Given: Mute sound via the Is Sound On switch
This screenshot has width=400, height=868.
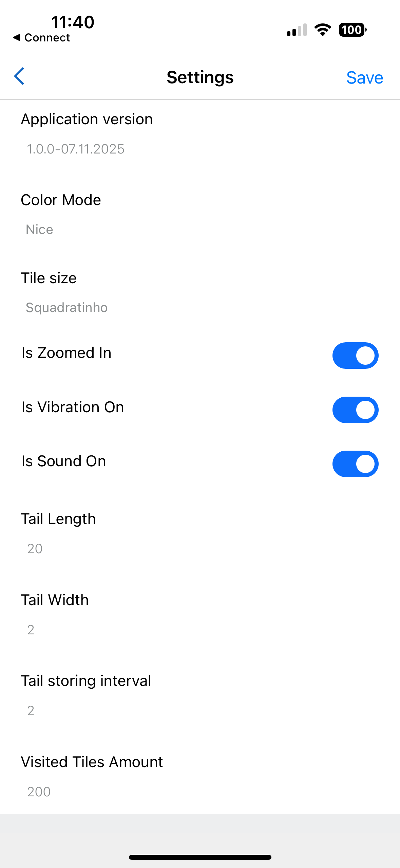Looking at the screenshot, I should tap(355, 464).
